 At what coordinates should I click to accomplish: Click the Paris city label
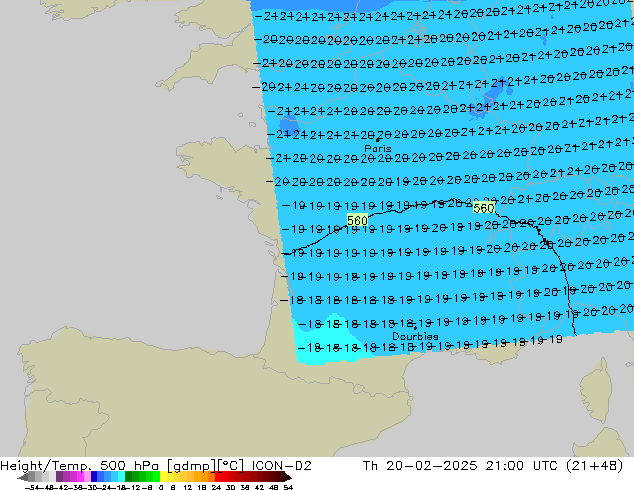(378, 148)
